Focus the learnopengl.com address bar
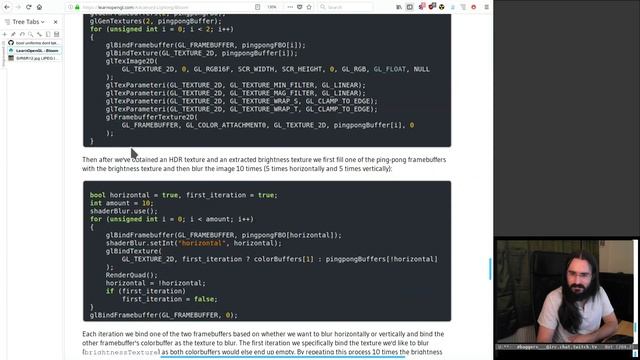Image resolution: width=640 pixels, height=360 pixels. (x=167, y=7)
